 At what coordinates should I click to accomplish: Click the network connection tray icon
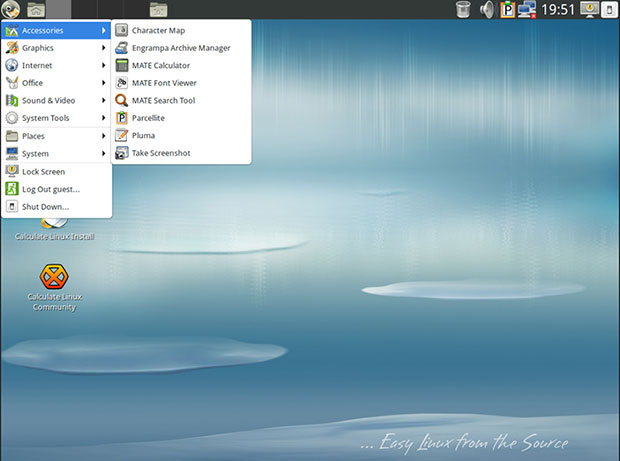(527, 9)
